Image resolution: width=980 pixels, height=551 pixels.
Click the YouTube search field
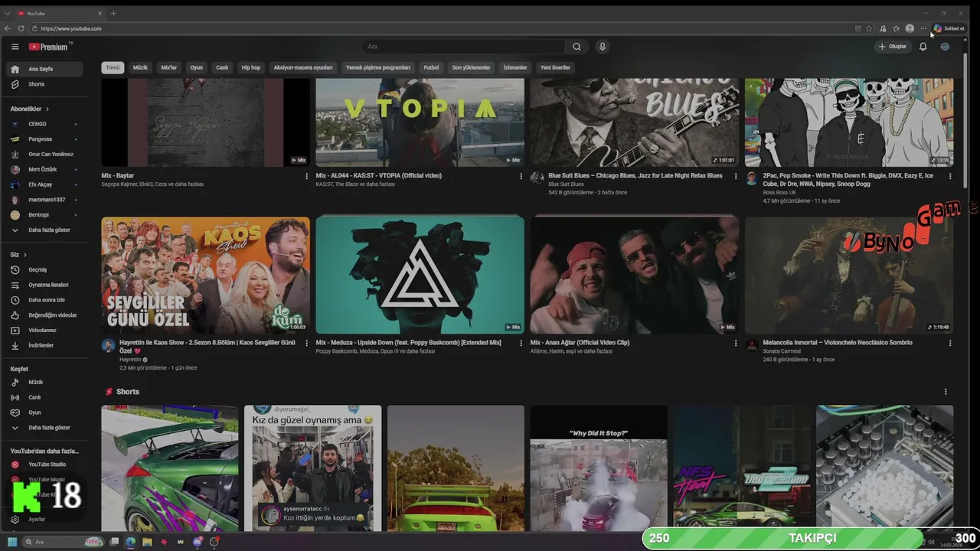463,47
